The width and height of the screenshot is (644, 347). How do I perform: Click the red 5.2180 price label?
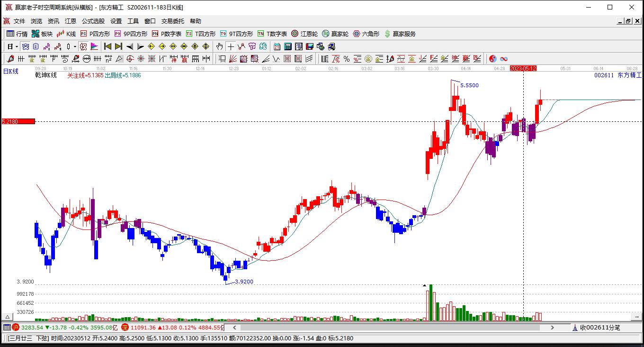[x=18, y=122]
